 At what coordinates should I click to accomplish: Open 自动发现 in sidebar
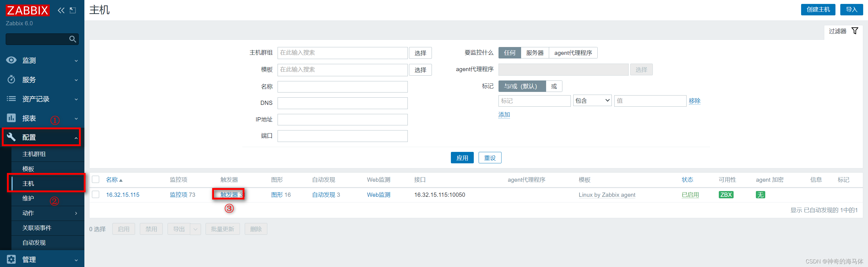coord(34,243)
